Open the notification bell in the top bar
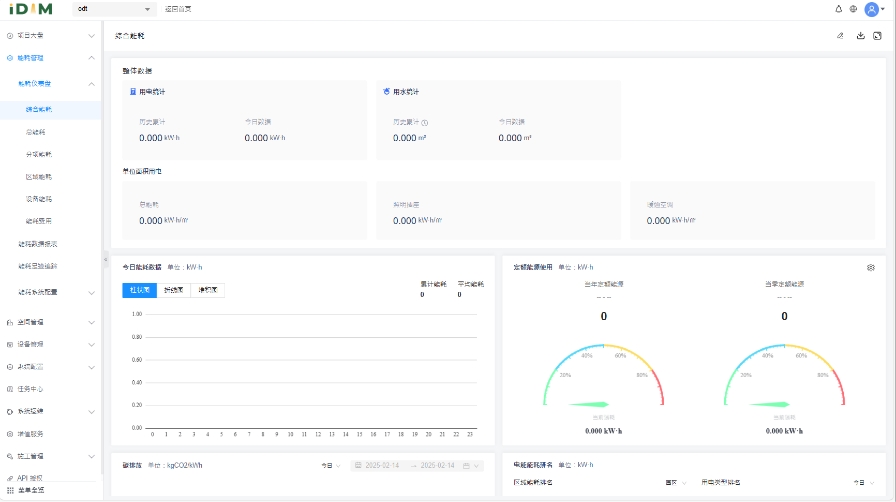Screen dimensions: 896x502 coord(838,9)
